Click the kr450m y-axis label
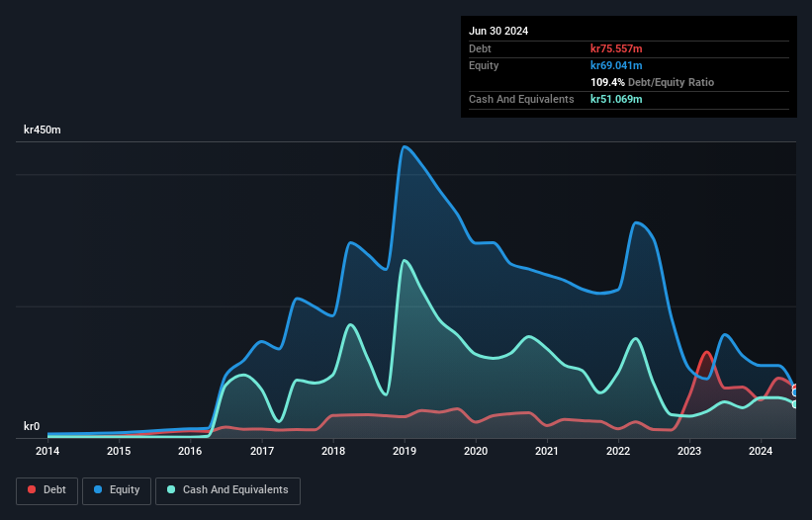 (x=42, y=130)
